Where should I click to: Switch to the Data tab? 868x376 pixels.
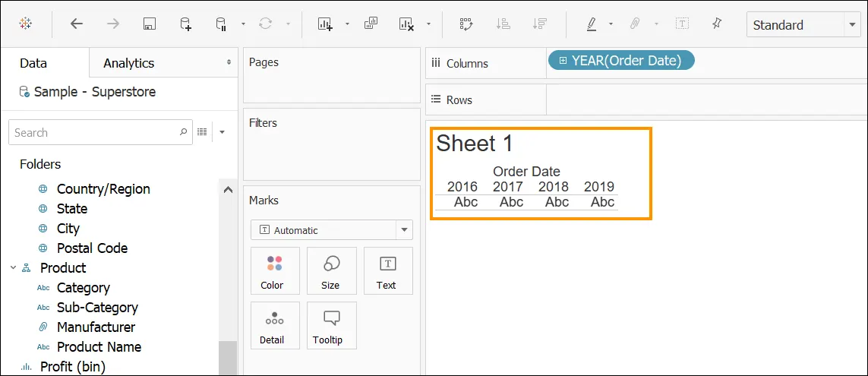33,63
